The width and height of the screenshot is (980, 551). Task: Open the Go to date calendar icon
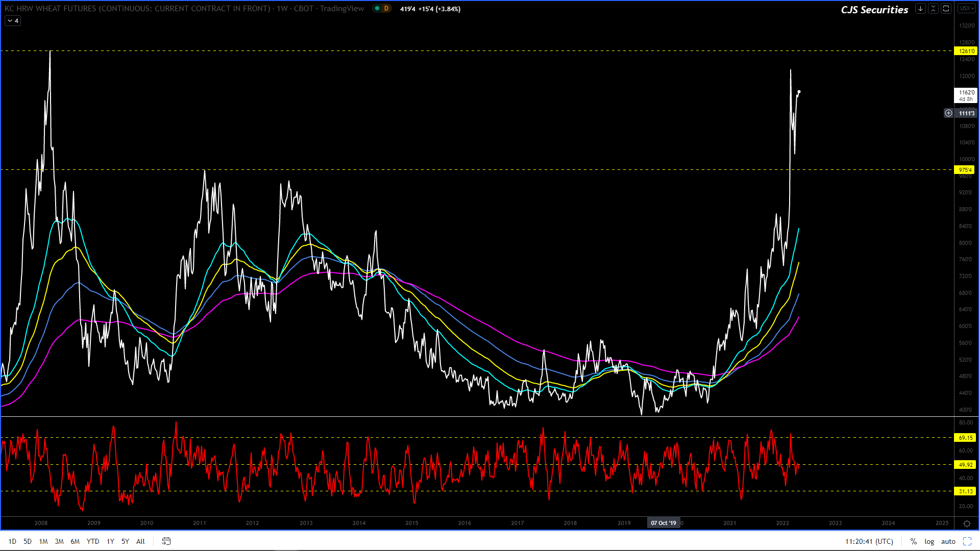166,541
